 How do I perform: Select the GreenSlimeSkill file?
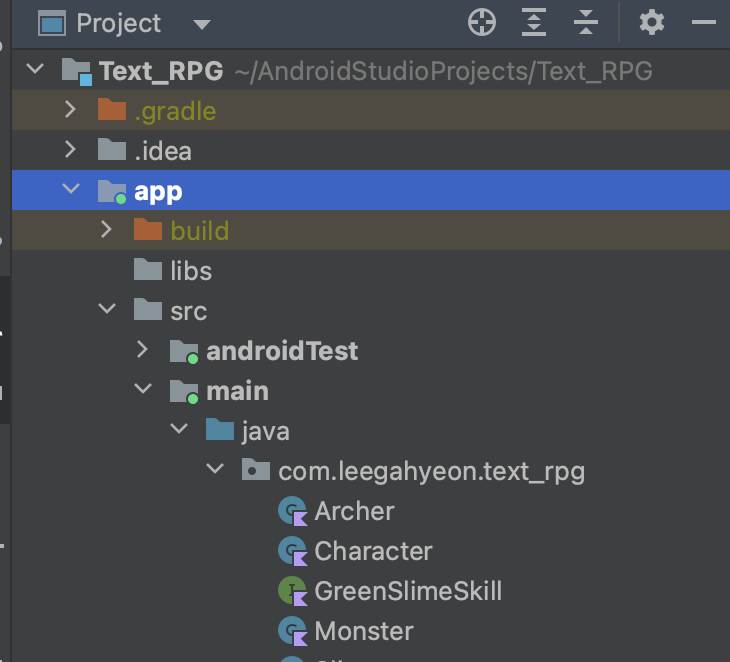(x=408, y=591)
